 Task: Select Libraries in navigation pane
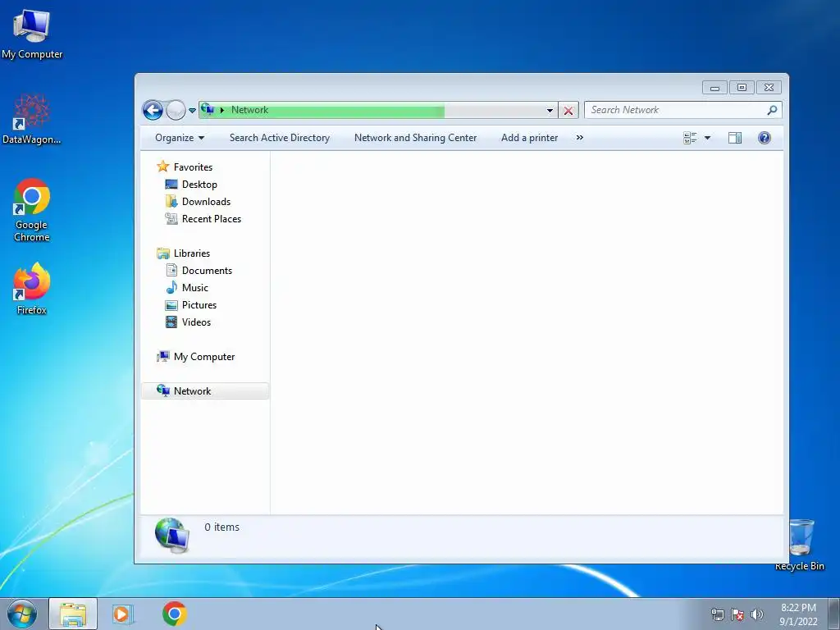(x=192, y=253)
